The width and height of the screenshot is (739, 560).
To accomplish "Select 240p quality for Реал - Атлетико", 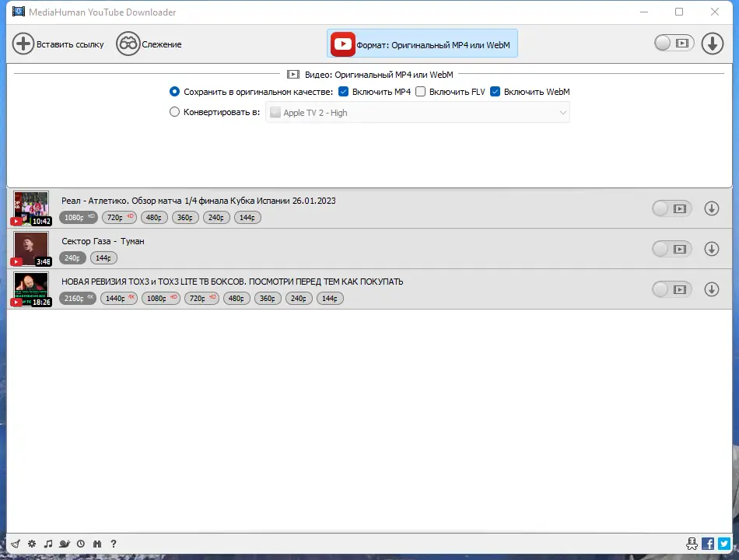I will (216, 217).
